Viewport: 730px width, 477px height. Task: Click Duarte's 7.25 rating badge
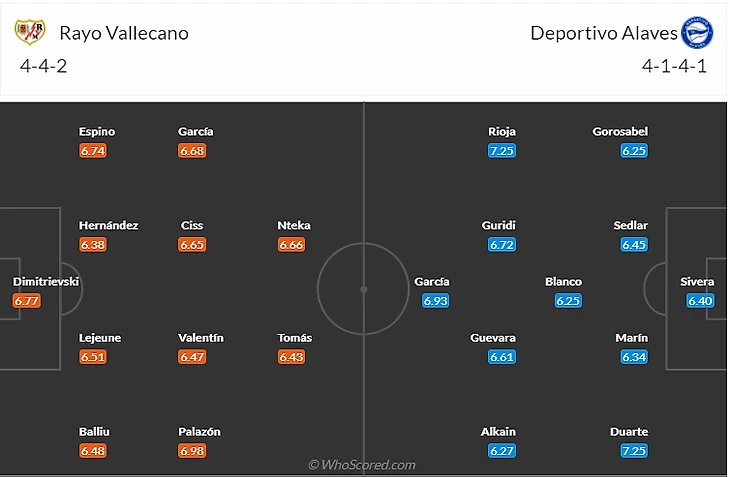pyautogui.click(x=634, y=451)
